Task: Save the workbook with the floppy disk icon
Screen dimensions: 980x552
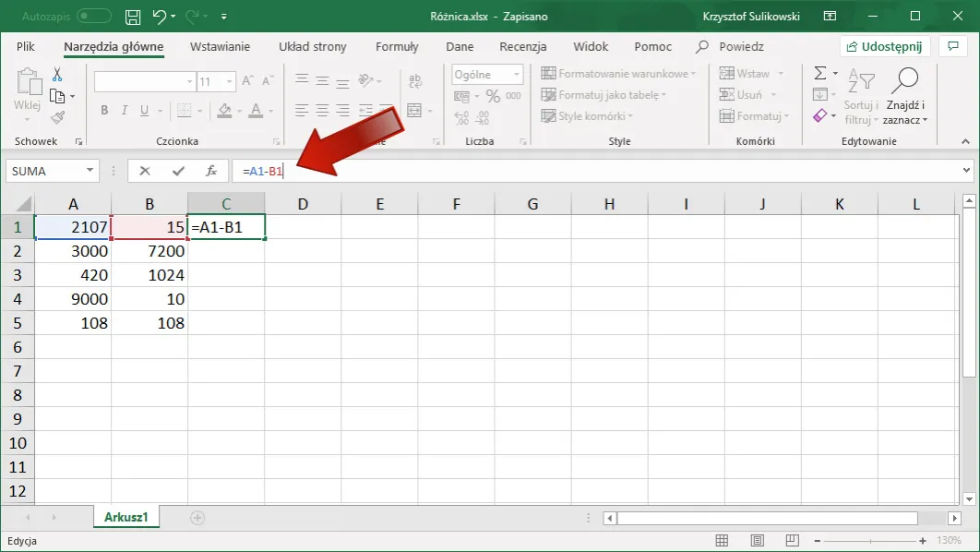Action: tap(133, 17)
